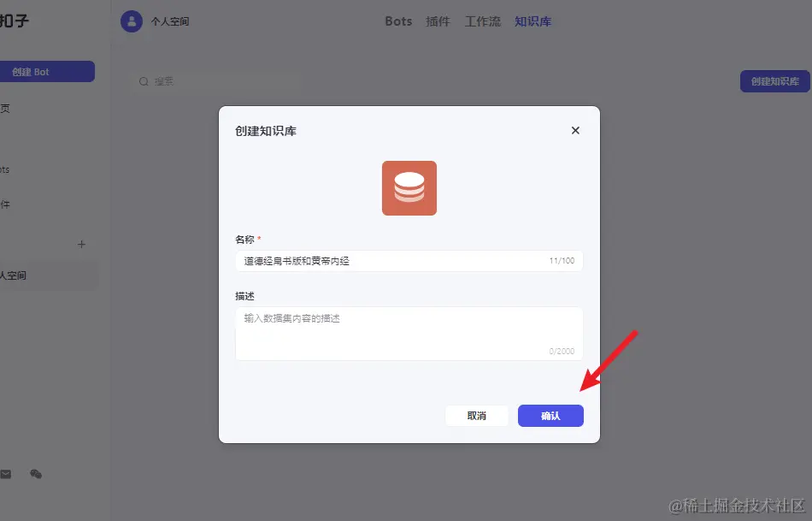Focus the 描述 description text area
The image size is (812, 521).
click(x=409, y=334)
